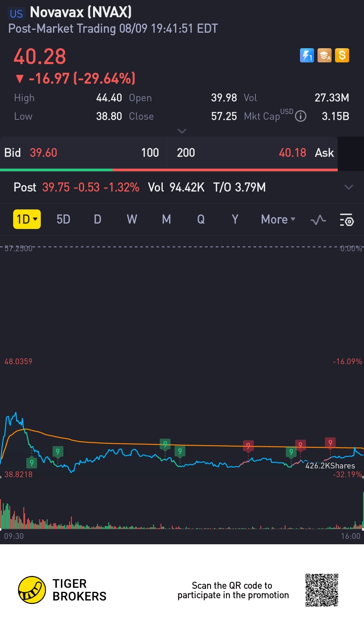Tap the current price 40.28
364x636 pixels.
tap(40, 56)
